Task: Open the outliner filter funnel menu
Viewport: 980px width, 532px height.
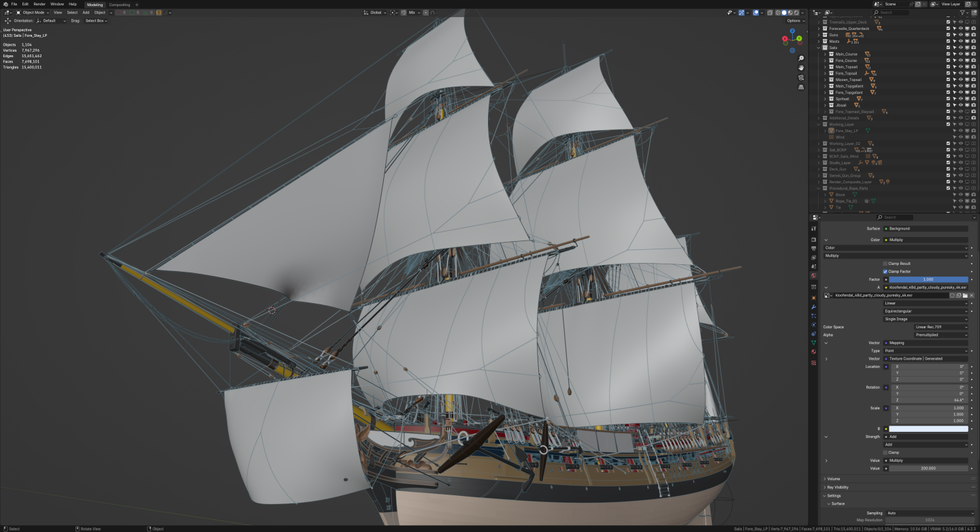Action: tap(963, 12)
